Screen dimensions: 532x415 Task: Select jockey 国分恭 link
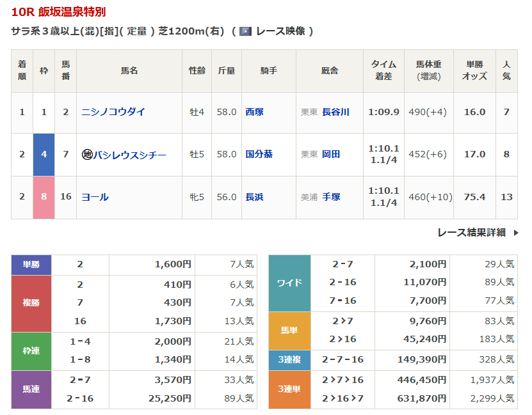click(259, 155)
